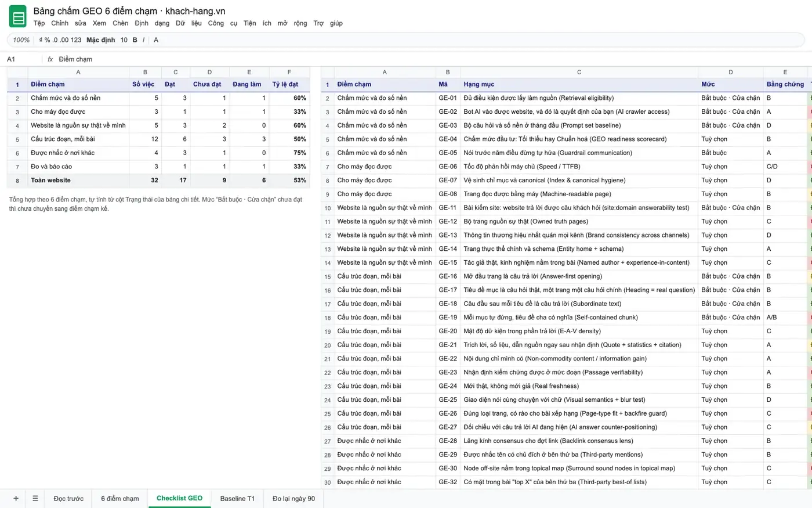Click the A1 name box

tap(23, 59)
